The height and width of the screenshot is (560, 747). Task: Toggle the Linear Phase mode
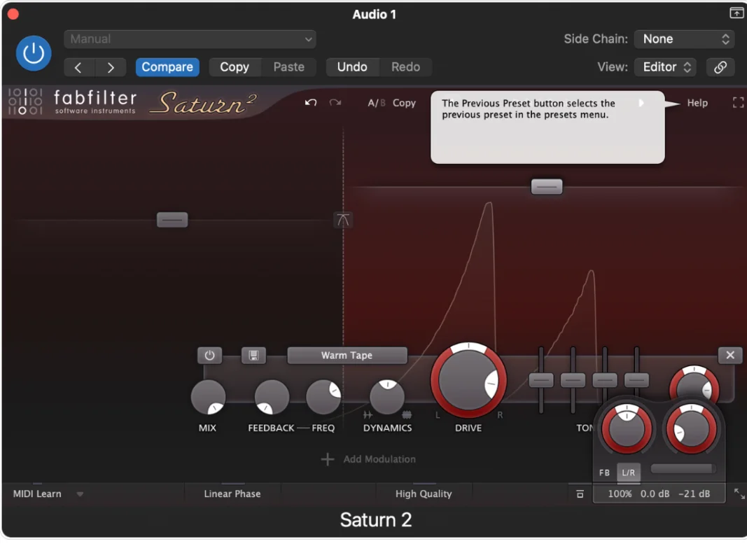point(232,493)
